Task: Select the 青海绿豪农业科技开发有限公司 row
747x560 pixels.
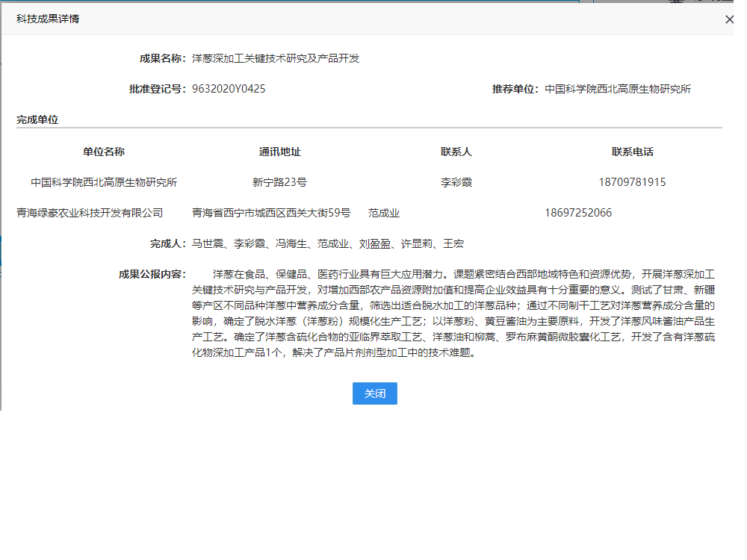Action: point(90,213)
